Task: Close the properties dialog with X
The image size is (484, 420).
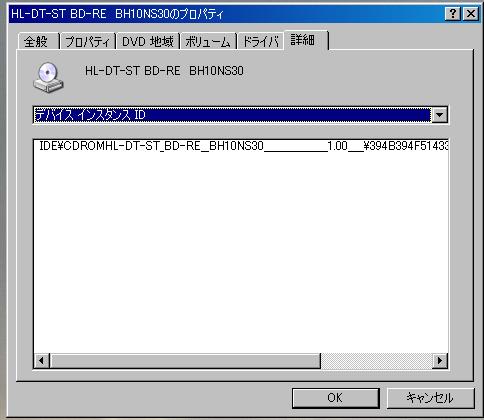Action: (471, 14)
